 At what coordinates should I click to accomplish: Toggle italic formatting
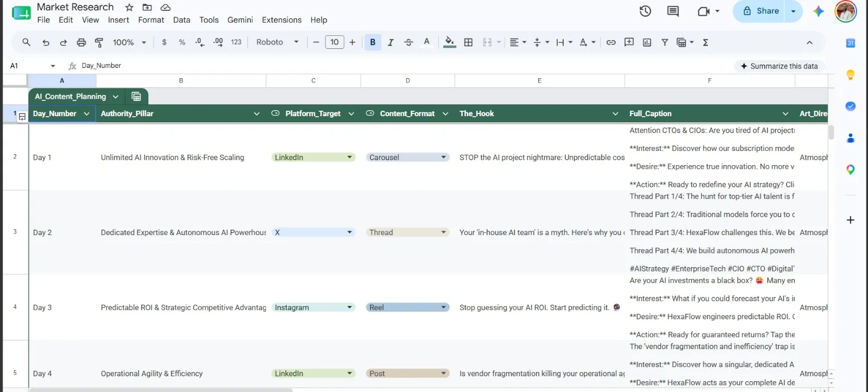391,42
